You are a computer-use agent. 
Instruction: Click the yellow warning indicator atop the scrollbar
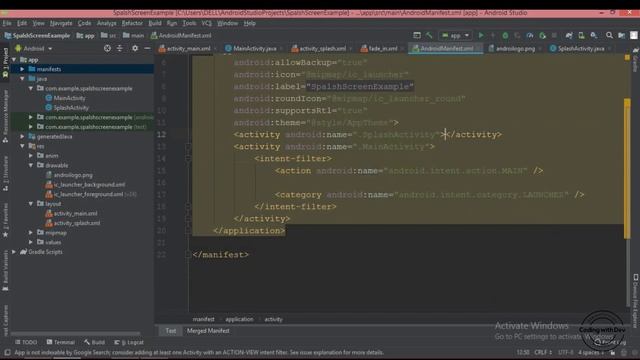(627, 58)
